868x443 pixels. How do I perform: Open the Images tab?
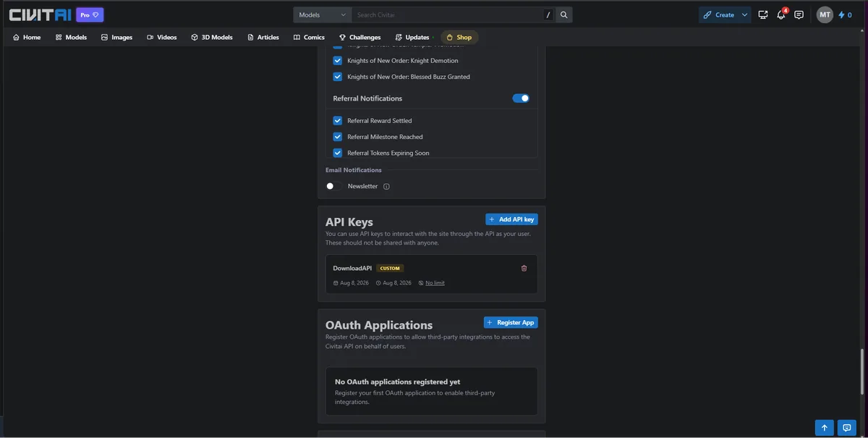[x=116, y=37]
